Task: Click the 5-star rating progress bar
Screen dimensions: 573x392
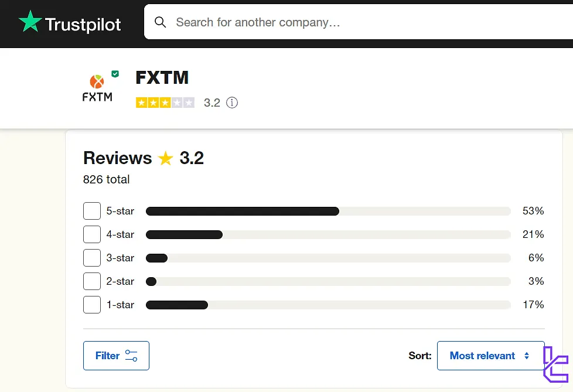Action: coord(328,211)
